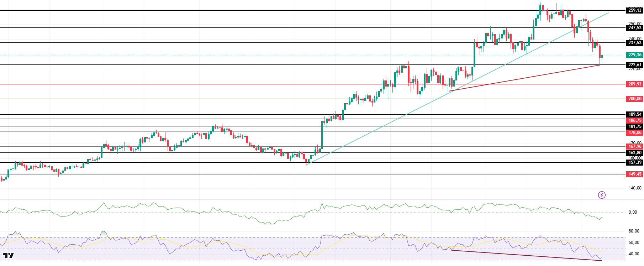Select the 163,80 price level label
Image resolution: width=644 pixels, height=266 pixels.
pyautogui.click(x=634, y=153)
